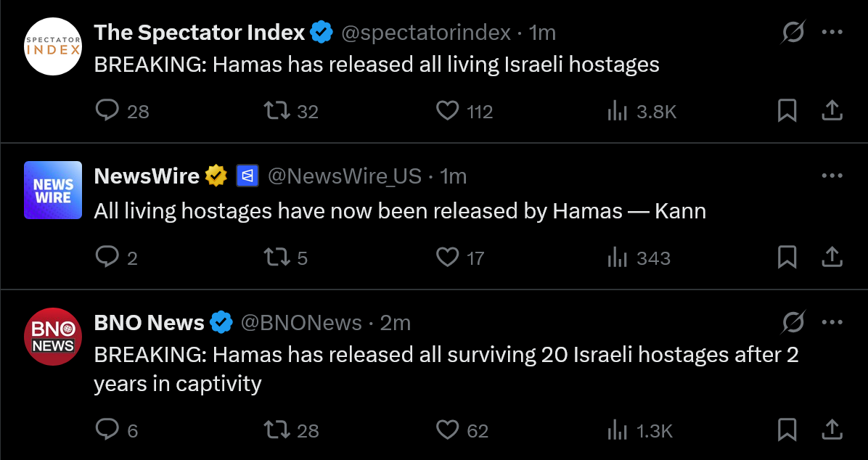View analytics for BNO News post
The image size is (868, 460).
[617, 430]
